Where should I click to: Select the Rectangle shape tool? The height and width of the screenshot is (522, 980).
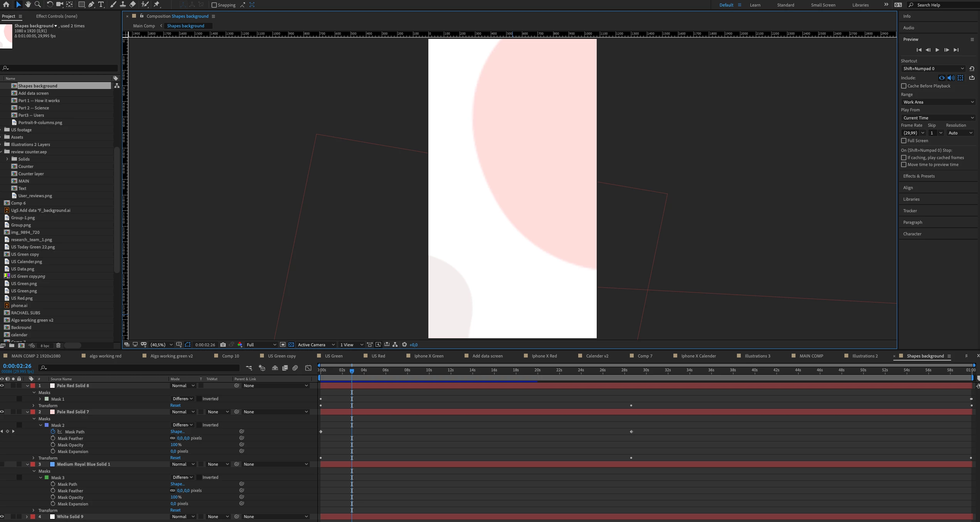tap(81, 5)
